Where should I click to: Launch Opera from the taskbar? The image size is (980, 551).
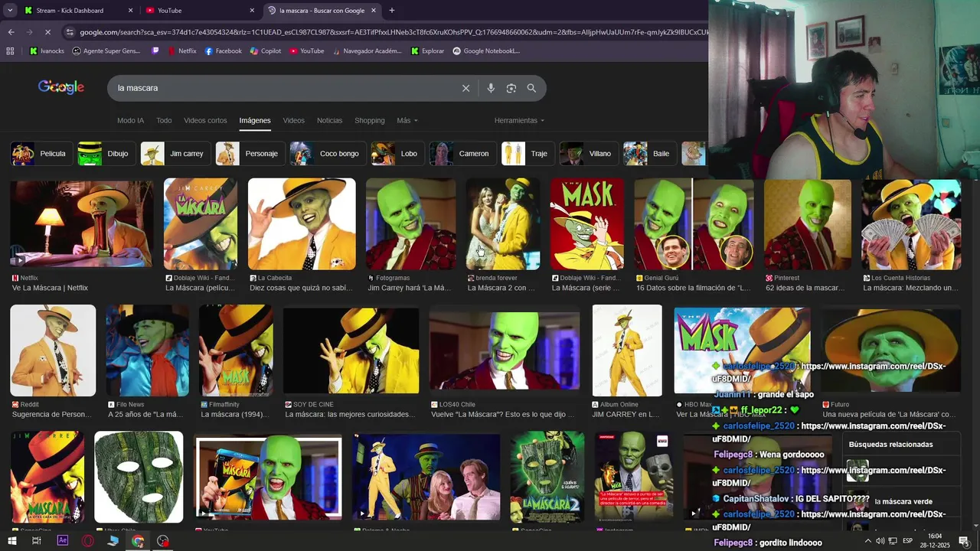[88, 541]
